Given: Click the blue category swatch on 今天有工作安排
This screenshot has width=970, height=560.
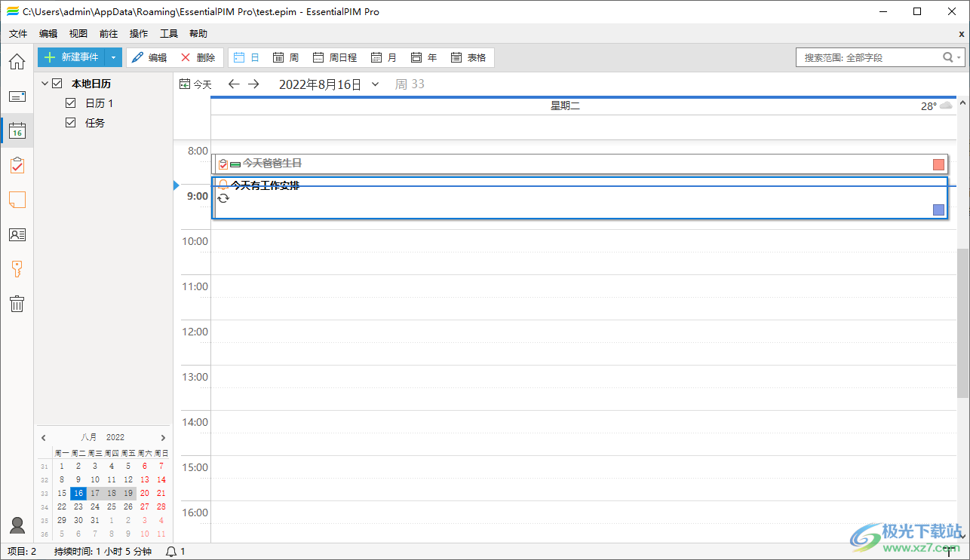Looking at the screenshot, I should coord(939,210).
